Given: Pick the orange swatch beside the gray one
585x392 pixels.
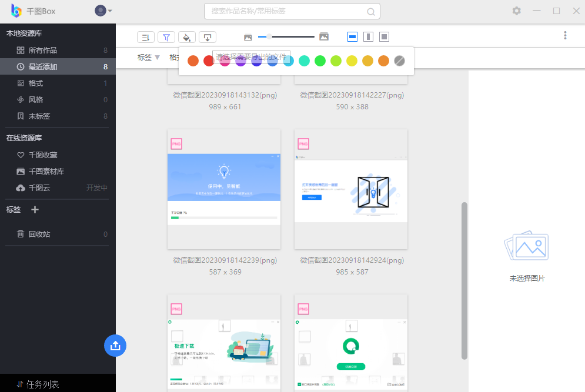Looking at the screenshot, I should 383,61.
